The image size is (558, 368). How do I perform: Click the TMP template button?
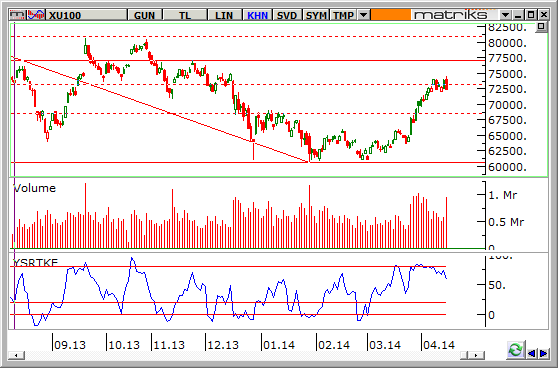pyautogui.click(x=343, y=15)
